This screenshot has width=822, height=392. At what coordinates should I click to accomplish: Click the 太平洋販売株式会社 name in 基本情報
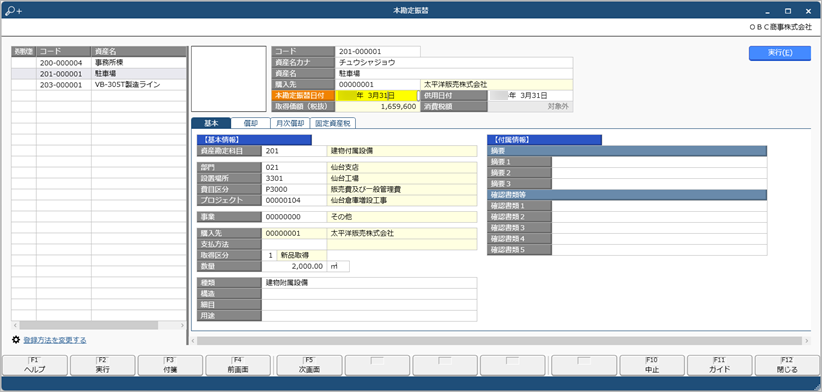pyautogui.click(x=362, y=233)
